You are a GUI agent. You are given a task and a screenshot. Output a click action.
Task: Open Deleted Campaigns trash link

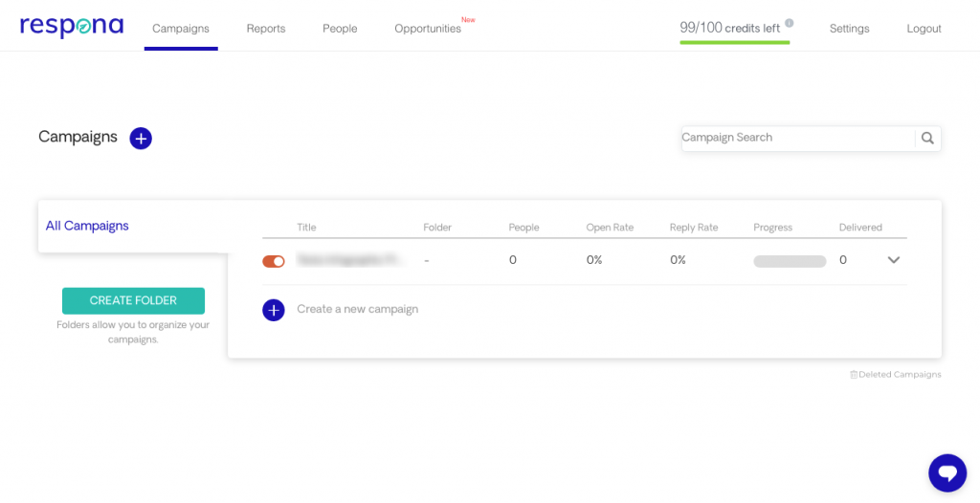pyautogui.click(x=896, y=375)
